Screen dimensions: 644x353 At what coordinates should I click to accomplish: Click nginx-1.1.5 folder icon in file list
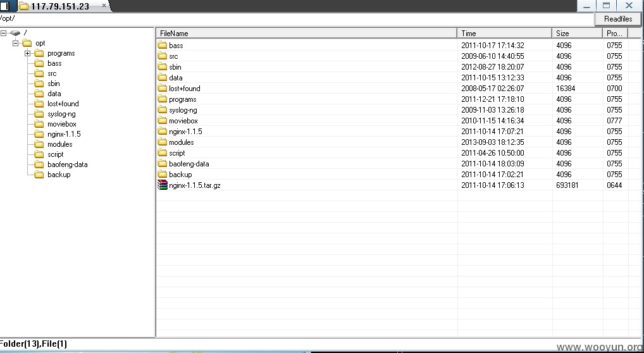162,131
